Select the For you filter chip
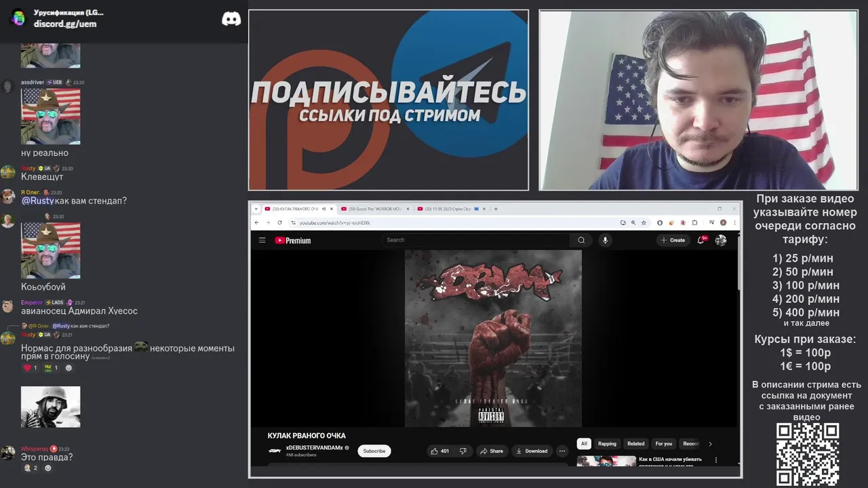 point(664,444)
